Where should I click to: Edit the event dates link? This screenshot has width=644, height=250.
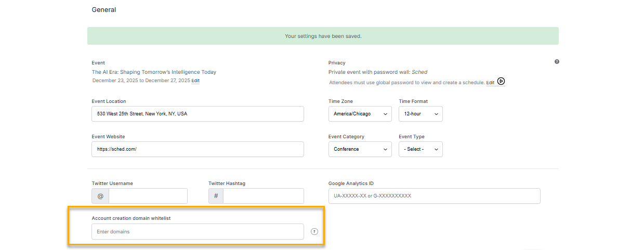(x=195, y=81)
